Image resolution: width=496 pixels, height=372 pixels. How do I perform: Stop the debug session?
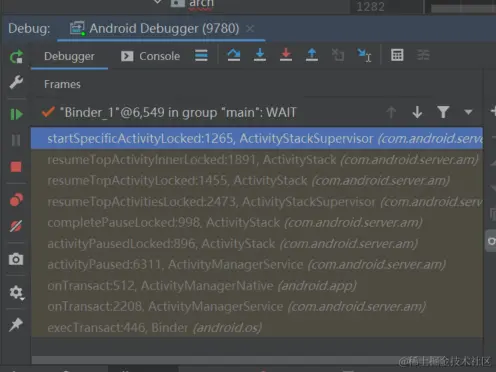(16, 167)
